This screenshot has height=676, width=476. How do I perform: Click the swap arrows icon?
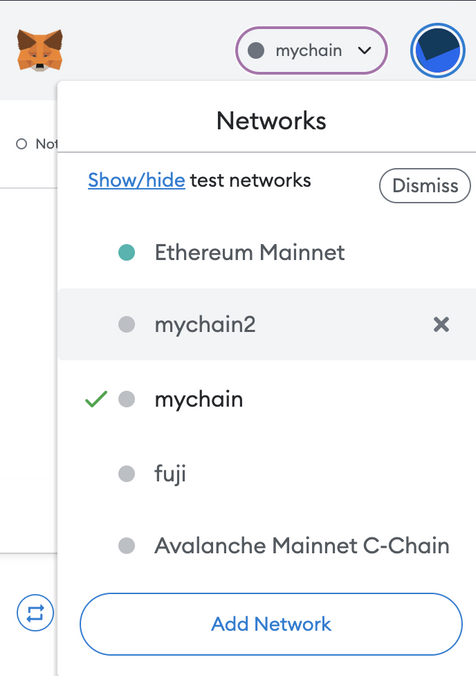point(35,613)
